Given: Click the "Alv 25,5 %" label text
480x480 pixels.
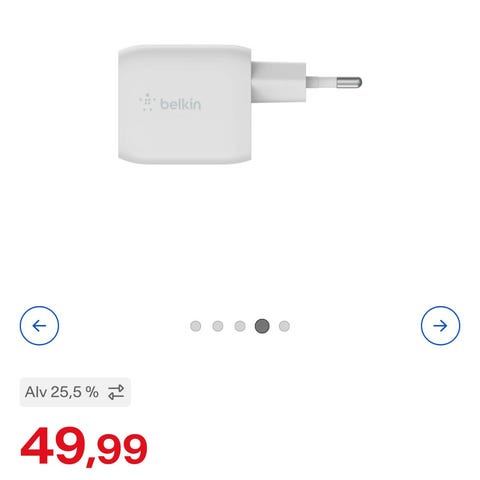Looking at the screenshot, I should tap(62, 392).
